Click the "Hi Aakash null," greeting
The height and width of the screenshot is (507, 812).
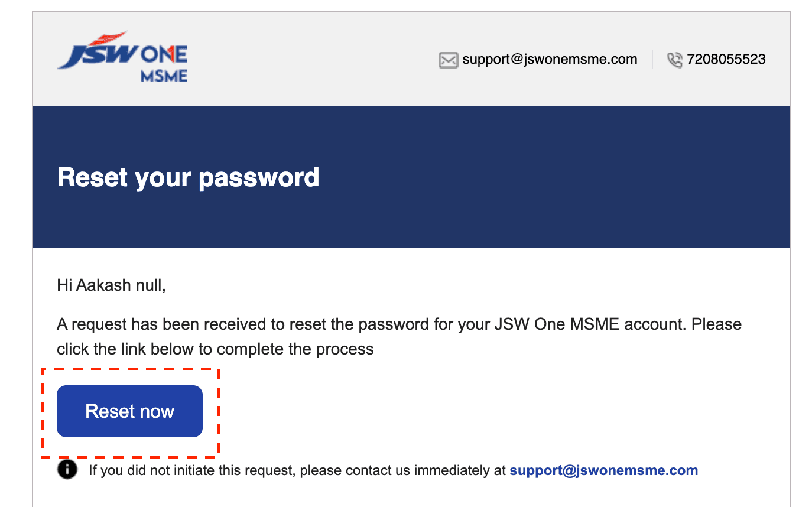(x=111, y=285)
